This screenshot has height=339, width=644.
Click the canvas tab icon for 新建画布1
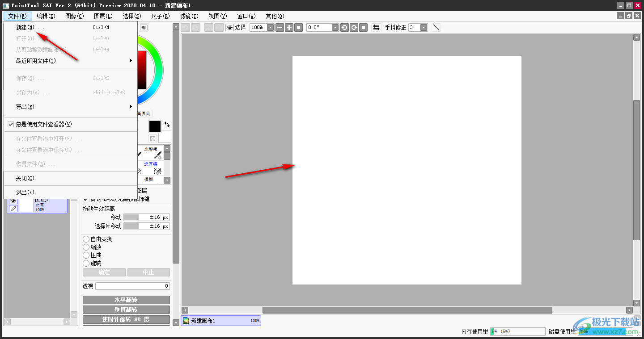pos(186,321)
